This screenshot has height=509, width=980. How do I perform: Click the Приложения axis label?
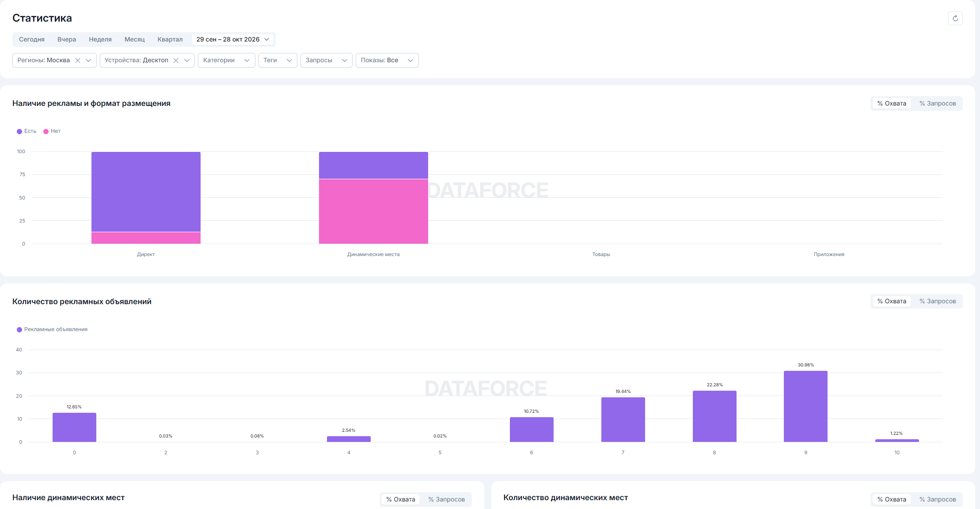coord(829,254)
